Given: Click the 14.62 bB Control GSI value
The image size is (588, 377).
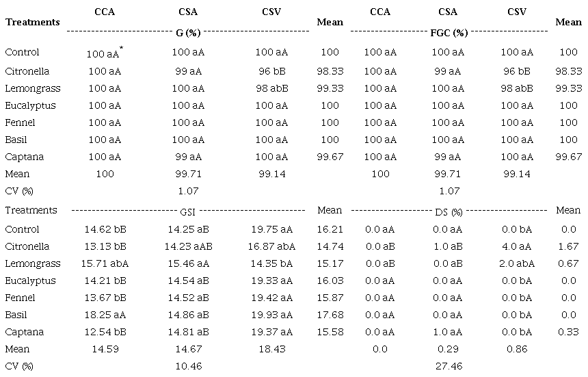Looking at the screenshot, I should point(105,230).
